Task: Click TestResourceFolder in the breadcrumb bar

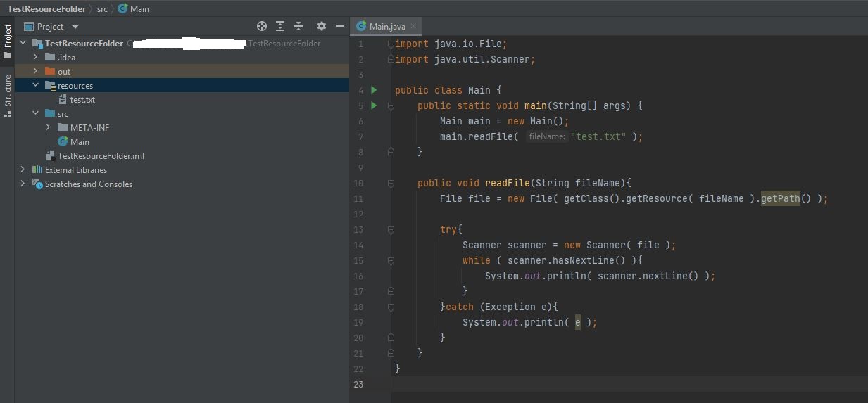Action: [x=46, y=8]
